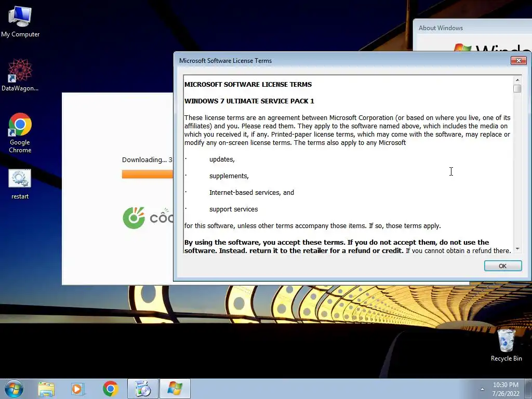The image size is (532, 399).
Task: Open the taskbar clock showing 10:30 PM
Action: click(506, 389)
